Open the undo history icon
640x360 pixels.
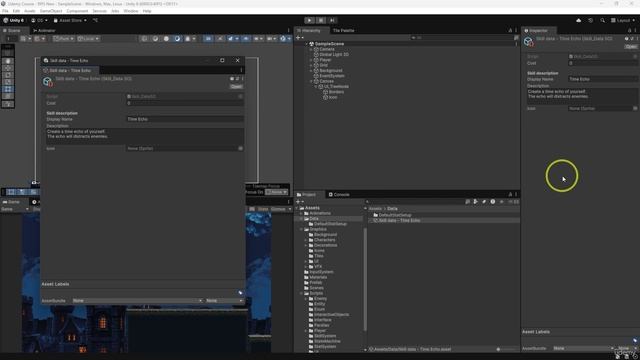click(591, 20)
